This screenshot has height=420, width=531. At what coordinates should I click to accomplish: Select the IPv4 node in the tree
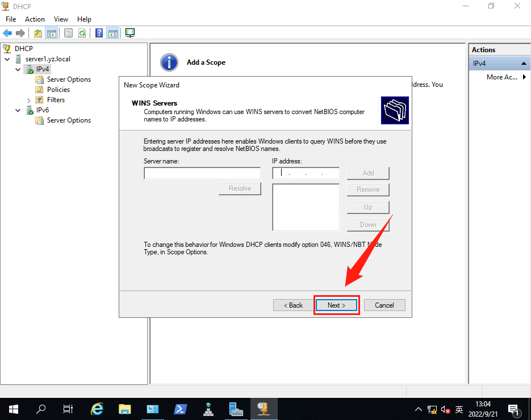43,69
